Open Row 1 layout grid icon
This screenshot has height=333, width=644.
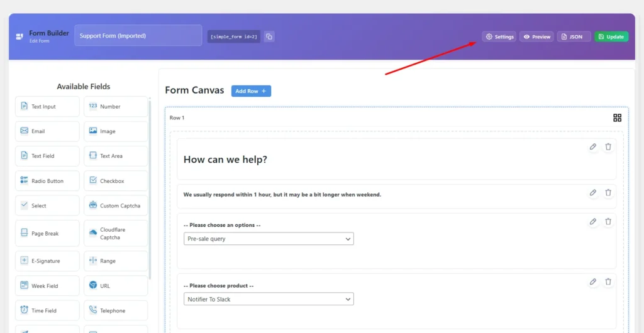point(617,118)
